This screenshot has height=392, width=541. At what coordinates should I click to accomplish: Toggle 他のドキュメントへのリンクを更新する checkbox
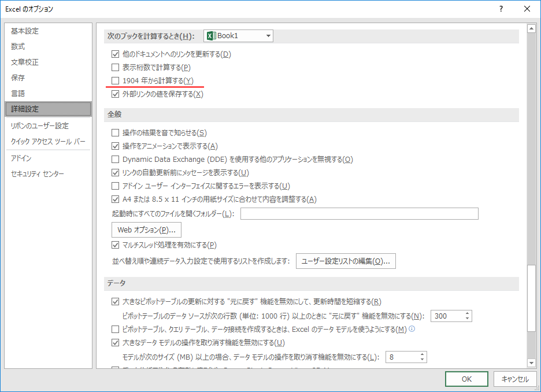coord(115,54)
